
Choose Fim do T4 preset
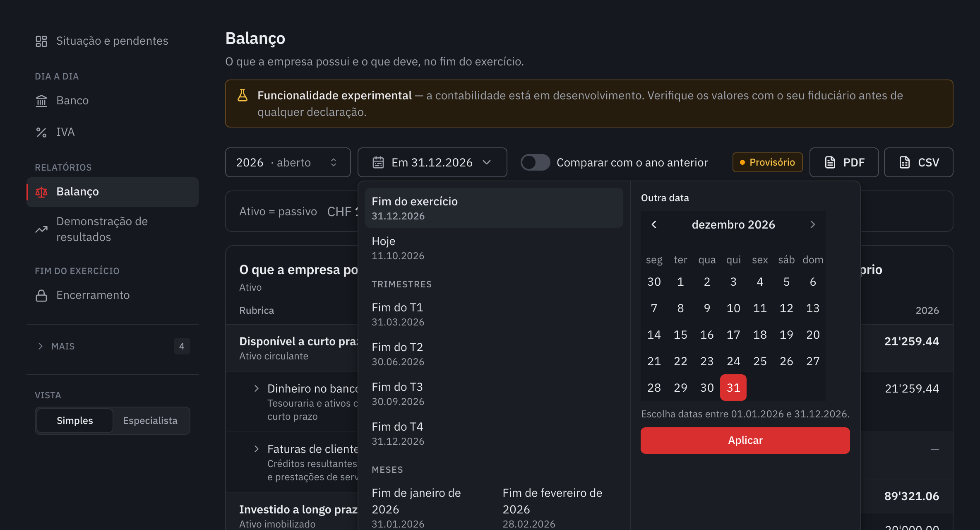[x=494, y=433]
